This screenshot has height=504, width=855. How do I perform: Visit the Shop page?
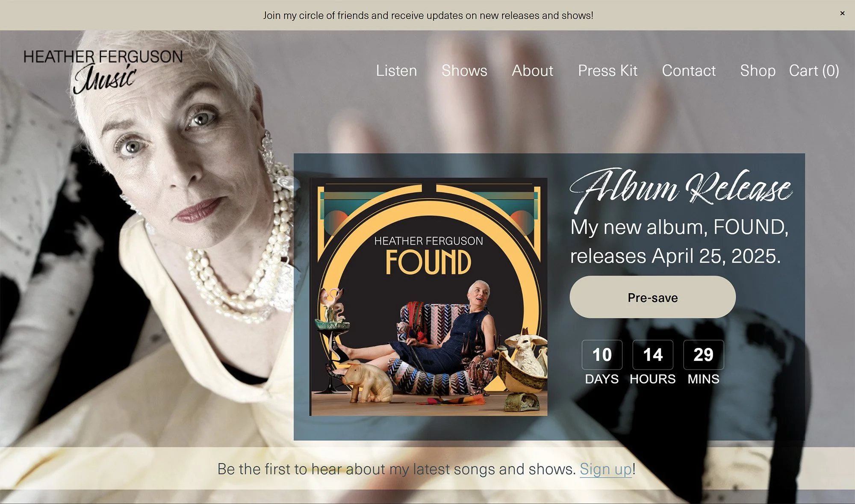coord(758,71)
